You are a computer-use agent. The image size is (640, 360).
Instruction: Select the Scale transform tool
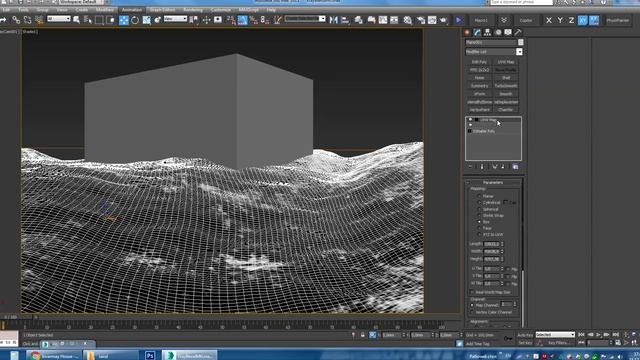coord(147,20)
